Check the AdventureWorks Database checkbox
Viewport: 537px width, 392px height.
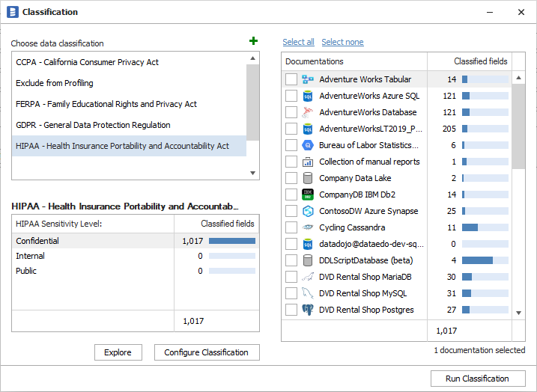(x=291, y=112)
